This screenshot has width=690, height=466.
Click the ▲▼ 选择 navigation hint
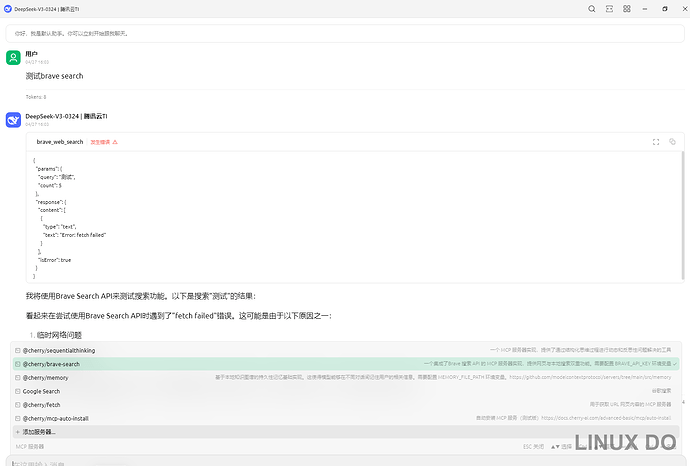click(x=561, y=447)
